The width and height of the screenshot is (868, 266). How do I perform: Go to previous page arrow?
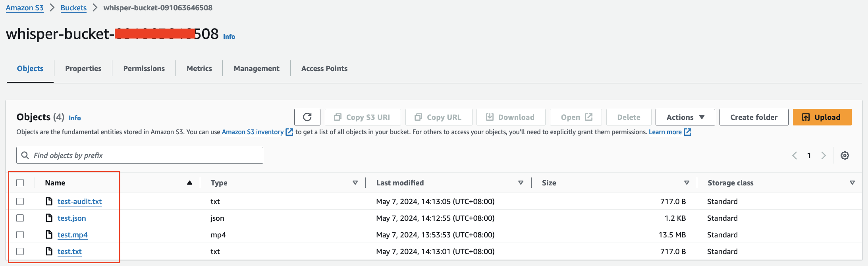(795, 156)
